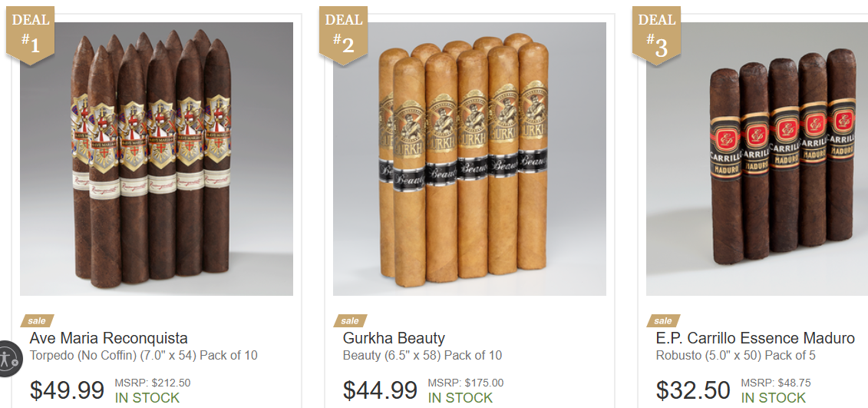Click the sale tag above Ave Maria Reconquista
This screenshot has width=868, height=408.
37,321
